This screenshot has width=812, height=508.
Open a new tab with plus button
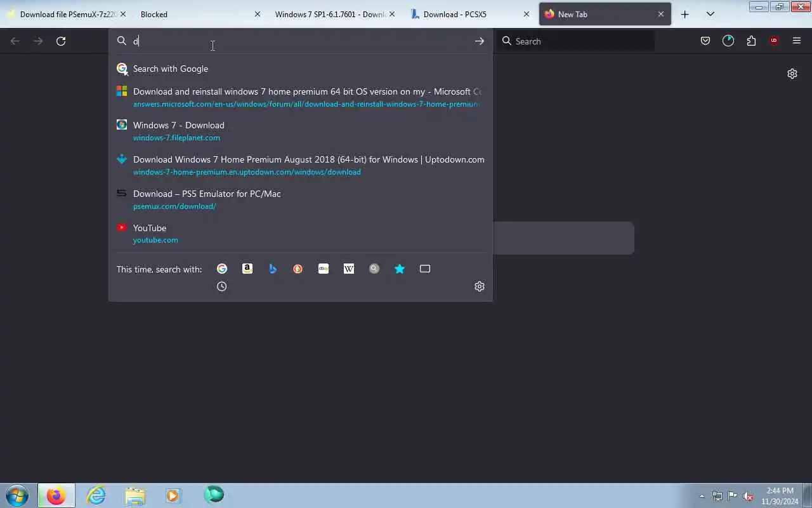click(x=685, y=14)
